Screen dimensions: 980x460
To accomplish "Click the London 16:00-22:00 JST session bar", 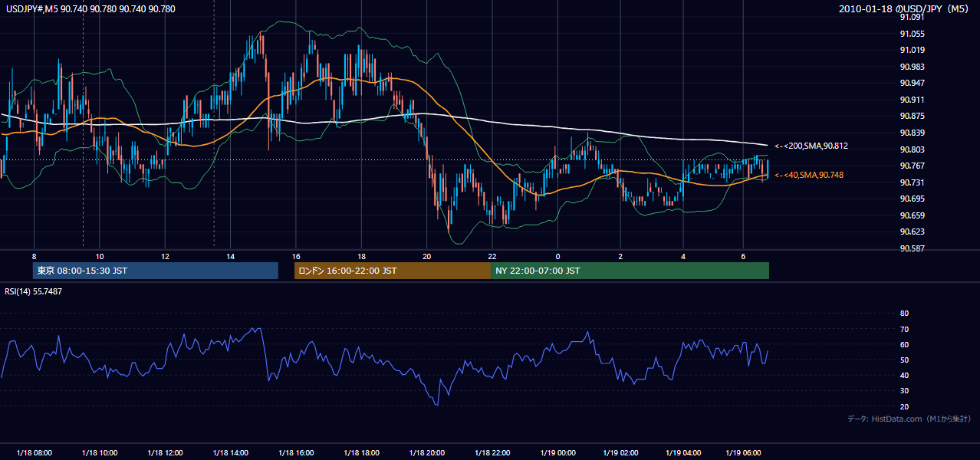I will (x=393, y=271).
